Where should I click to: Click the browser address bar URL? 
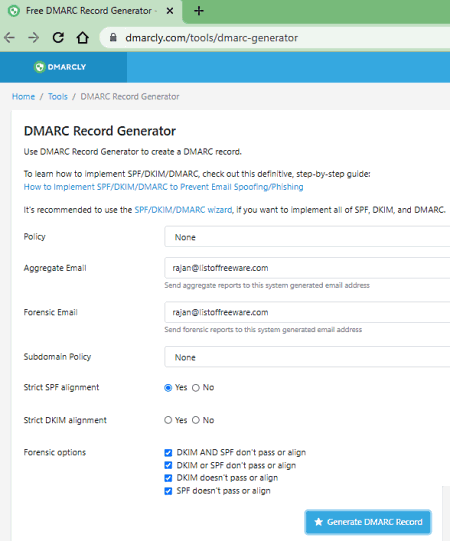212,38
